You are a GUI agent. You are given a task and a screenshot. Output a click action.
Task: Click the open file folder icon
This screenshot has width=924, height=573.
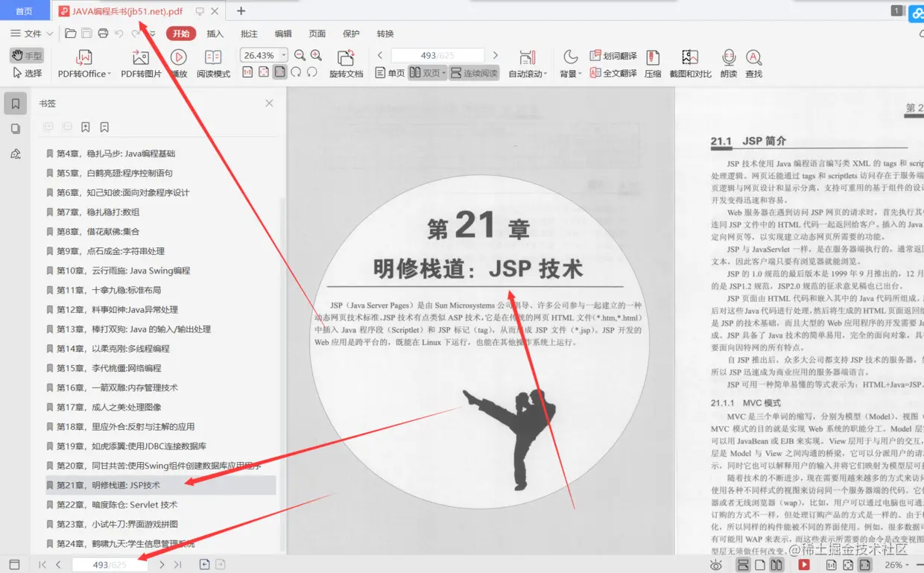[71, 34]
